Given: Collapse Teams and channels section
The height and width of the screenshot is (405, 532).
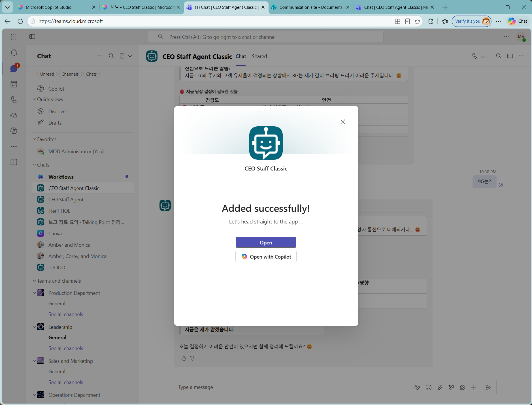Looking at the screenshot, I should 34,281.
